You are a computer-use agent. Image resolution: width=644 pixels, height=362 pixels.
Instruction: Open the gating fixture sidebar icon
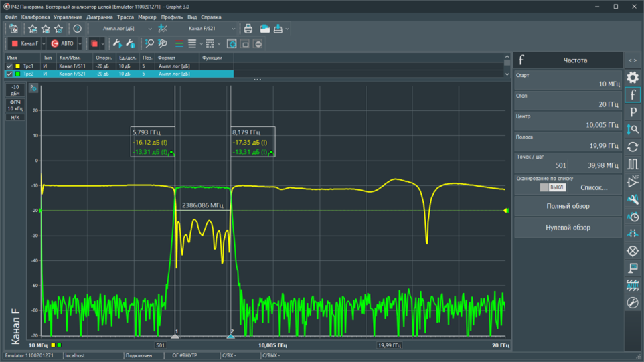[x=633, y=234]
